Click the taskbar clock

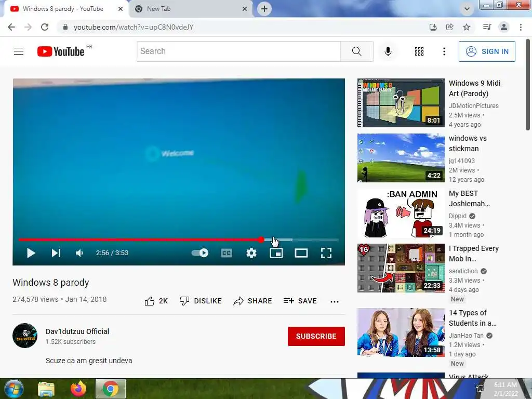click(506, 389)
